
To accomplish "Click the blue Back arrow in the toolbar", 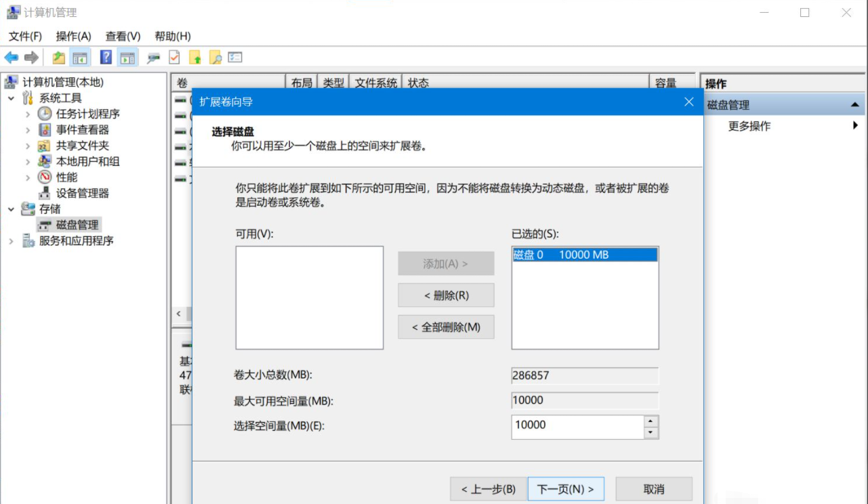I will pyautogui.click(x=11, y=58).
